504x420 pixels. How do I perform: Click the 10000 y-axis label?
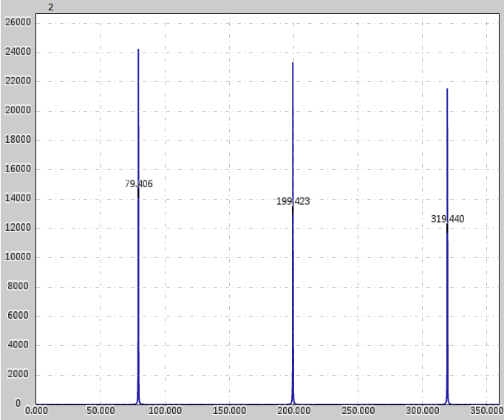tap(18, 257)
